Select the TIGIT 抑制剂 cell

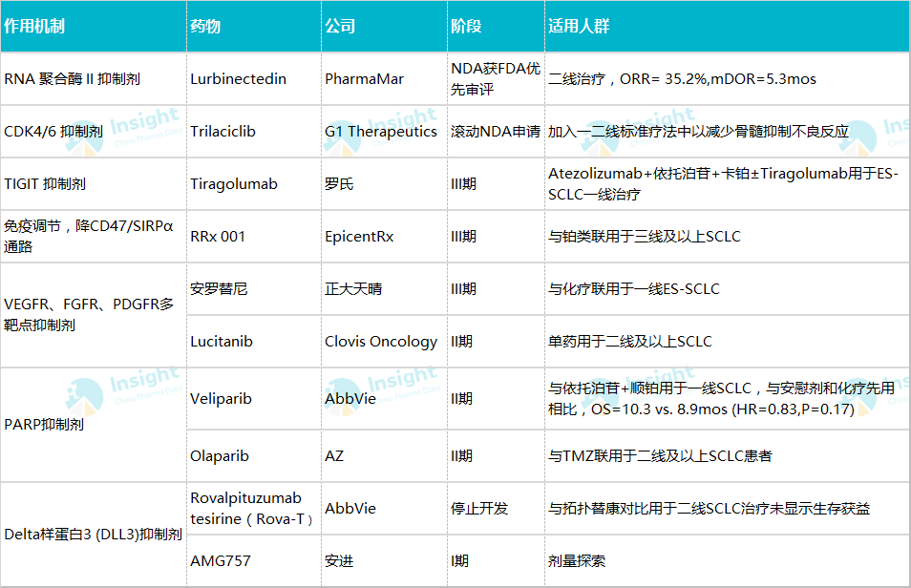click(93, 184)
